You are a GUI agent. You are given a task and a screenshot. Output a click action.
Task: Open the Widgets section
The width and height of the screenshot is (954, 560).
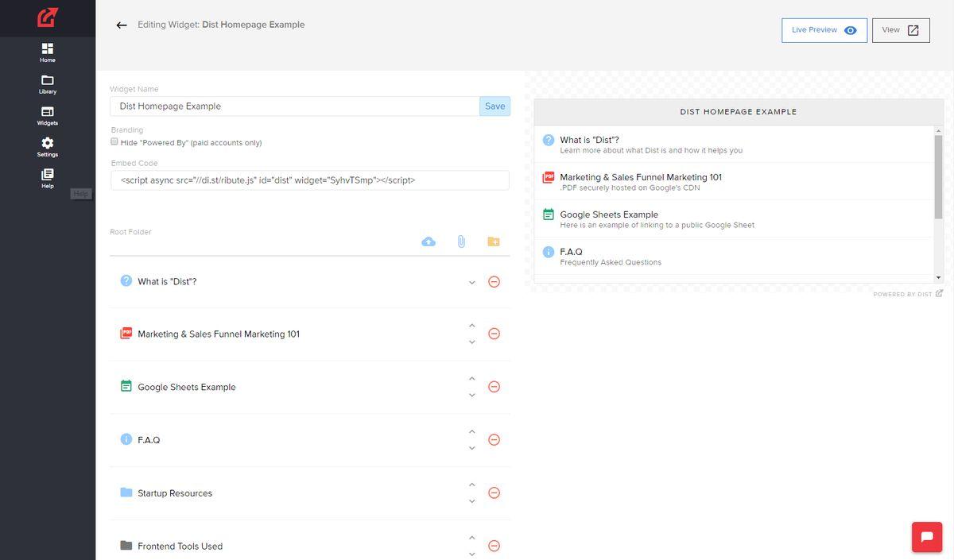click(48, 116)
